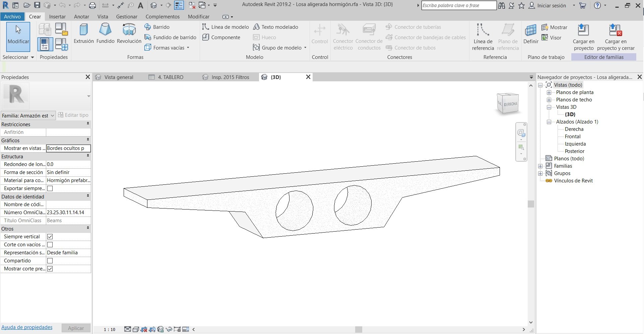Click the search keyword input field
This screenshot has width=644, height=334.
pyautogui.click(x=459, y=5)
